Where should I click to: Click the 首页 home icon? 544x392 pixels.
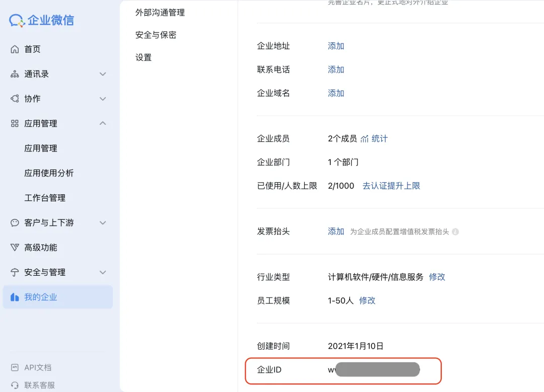[15, 49]
